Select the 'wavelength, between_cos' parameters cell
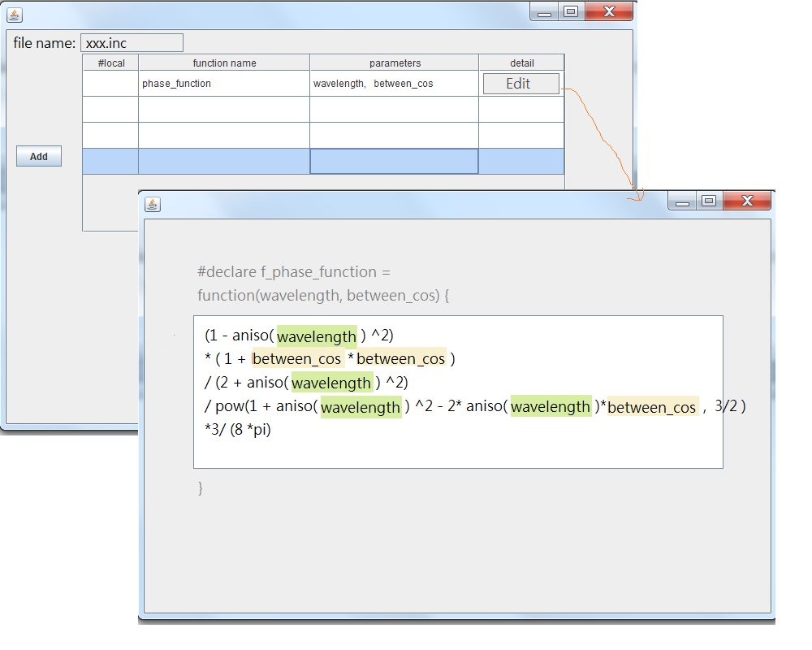Screen dimensions: 812x650 pos(395,84)
